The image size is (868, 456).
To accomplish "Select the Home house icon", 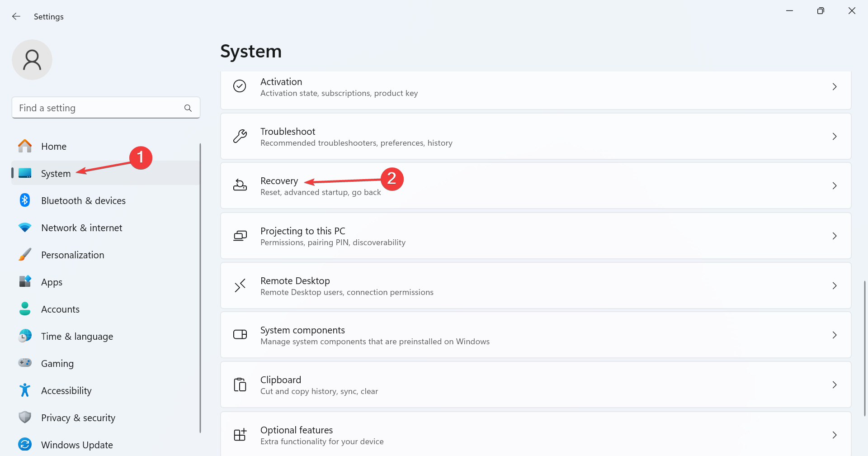I will 25,146.
